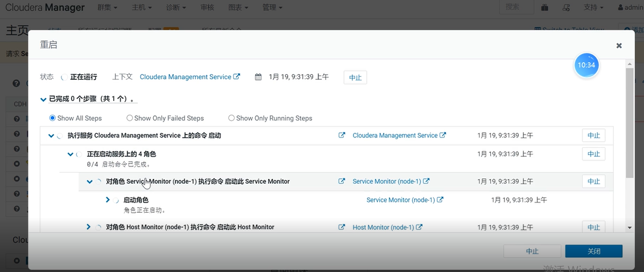Screen dimensions: 644x272
Task: Open the 群集 menu
Action: 108,7
